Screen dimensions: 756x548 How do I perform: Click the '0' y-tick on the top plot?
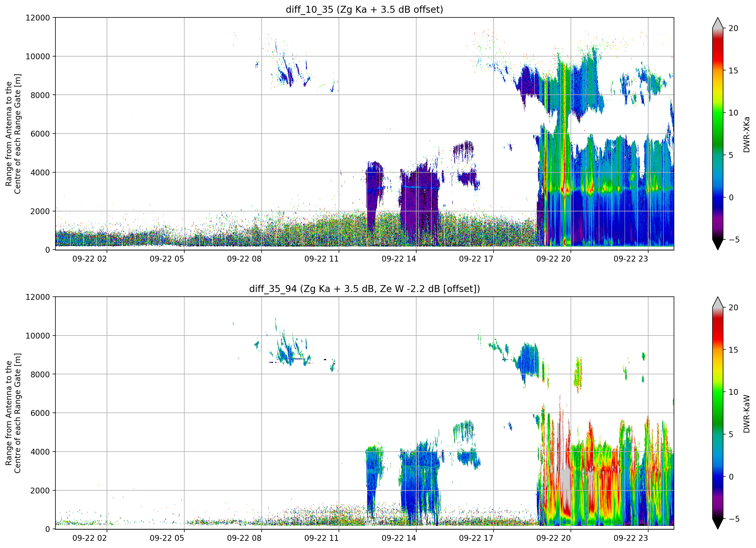point(48,250)
